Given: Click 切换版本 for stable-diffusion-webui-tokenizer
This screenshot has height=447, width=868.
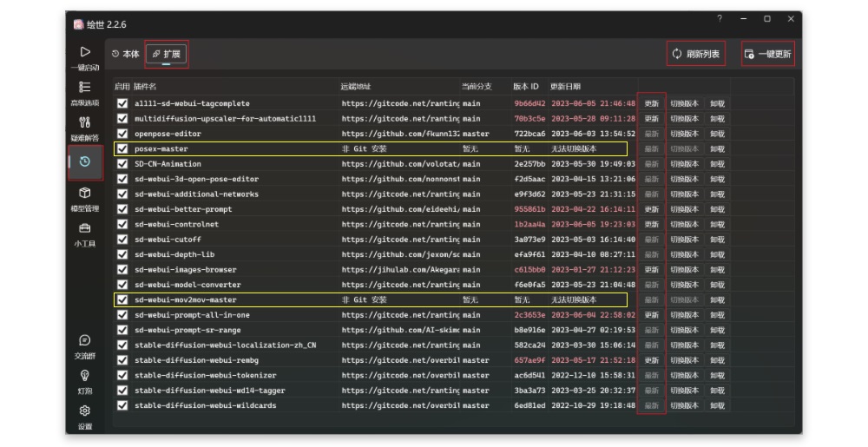Looking at the screenshot, I should (x=684, y=375).
